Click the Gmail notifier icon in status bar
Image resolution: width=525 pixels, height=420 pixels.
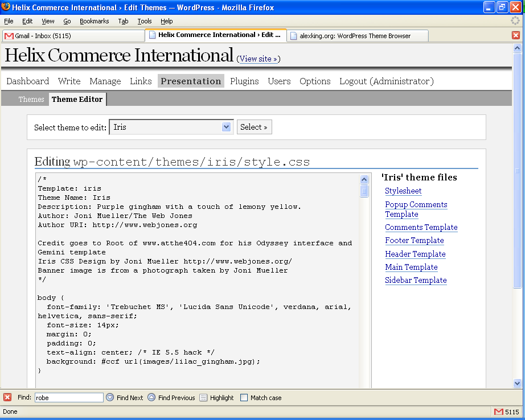point(499,411)
